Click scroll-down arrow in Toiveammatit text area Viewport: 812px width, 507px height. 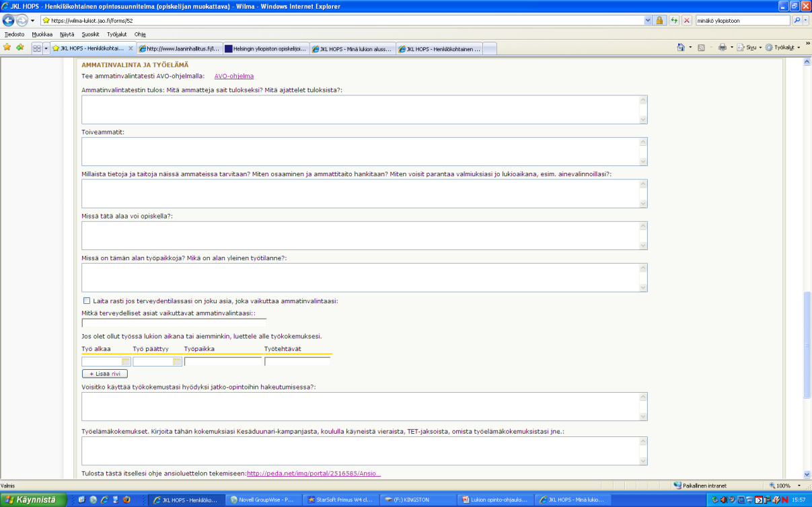click(642, 161)
